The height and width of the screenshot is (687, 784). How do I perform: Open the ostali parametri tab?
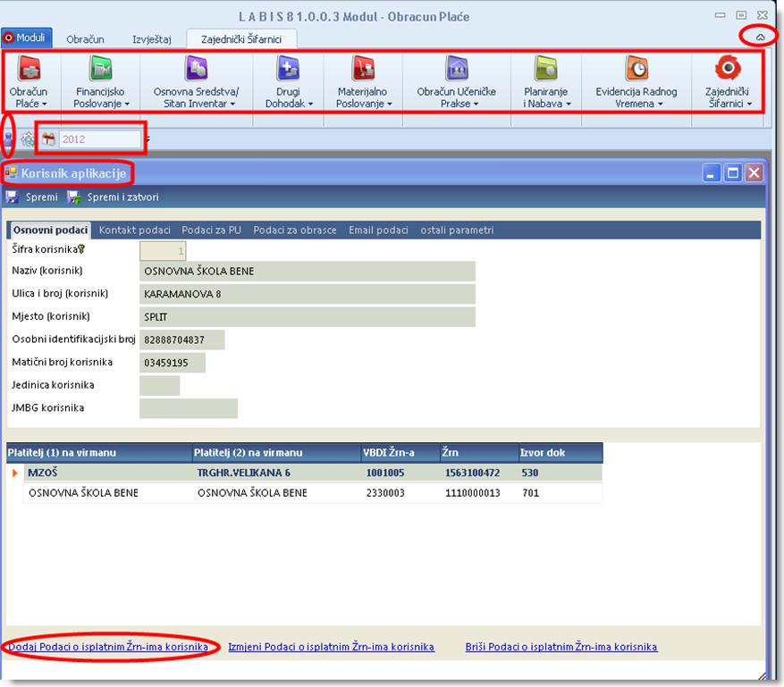click(457, 230)
